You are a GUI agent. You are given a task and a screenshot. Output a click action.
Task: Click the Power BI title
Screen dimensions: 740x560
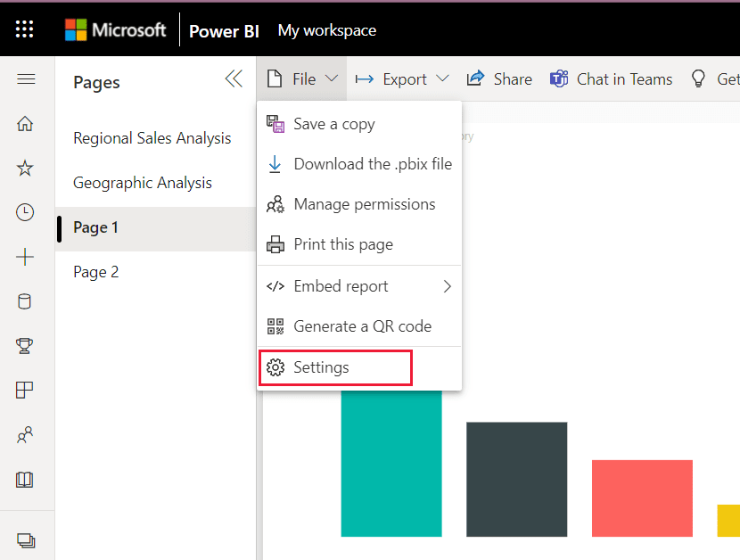click(224, 31)
